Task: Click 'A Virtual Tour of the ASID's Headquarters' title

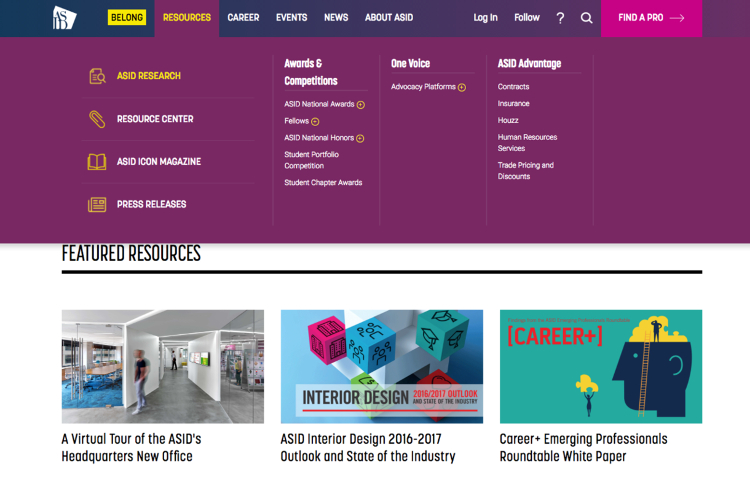Action: (132, 448)
